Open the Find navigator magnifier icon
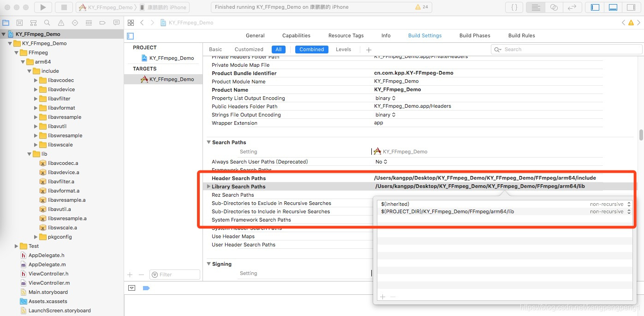The image size is (644, 316). pyautogui.click(x=47, y=23)
